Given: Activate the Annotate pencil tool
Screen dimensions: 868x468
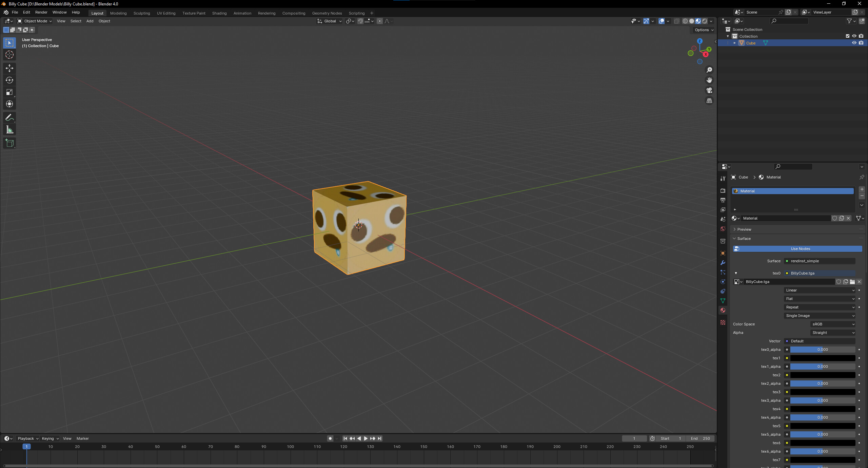Looking at the screenshot, I should 9,118.
